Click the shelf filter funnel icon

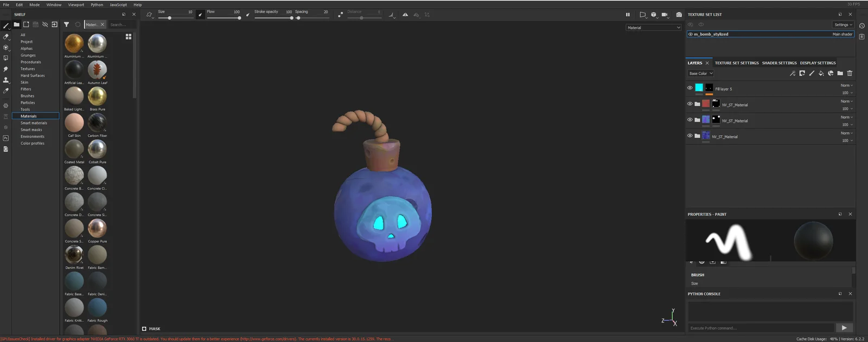coord(66,24)
